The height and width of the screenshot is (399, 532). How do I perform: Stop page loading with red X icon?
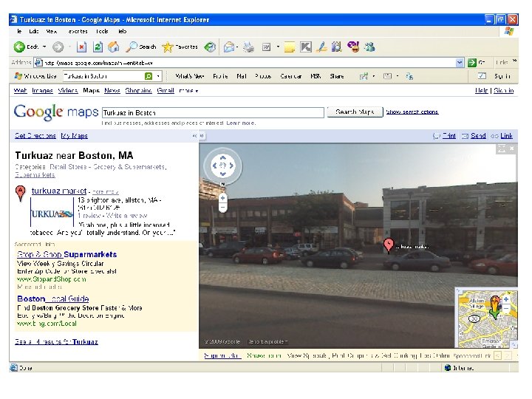click(x=81, y=47)
